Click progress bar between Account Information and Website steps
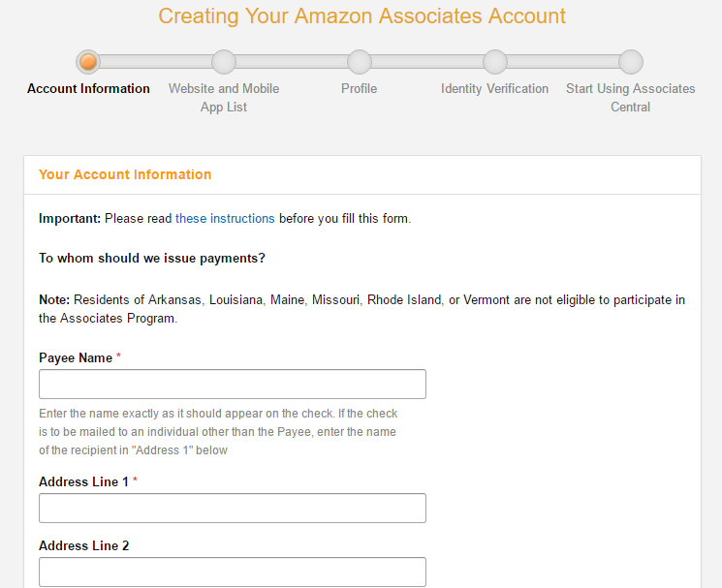Viewport: 722px width, 588px height. [x=156, y=62]
